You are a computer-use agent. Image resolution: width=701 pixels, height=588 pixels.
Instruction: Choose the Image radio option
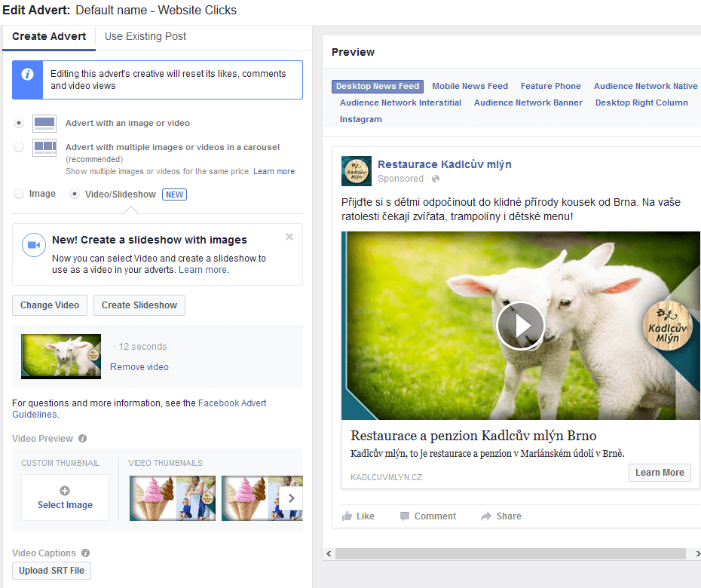point(19,194)
